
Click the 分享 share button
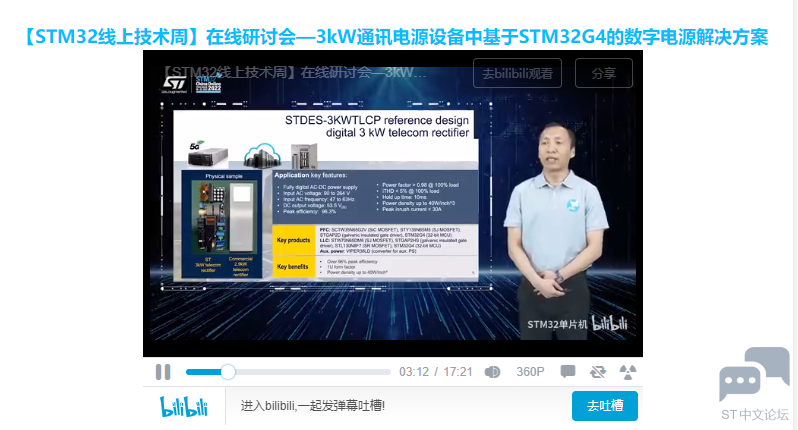[604, 73]
